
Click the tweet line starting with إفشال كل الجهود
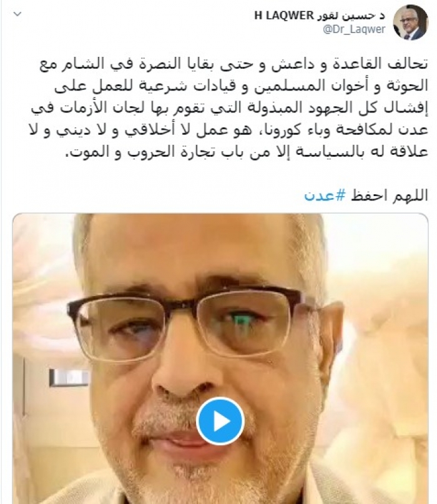pos(230,107)
